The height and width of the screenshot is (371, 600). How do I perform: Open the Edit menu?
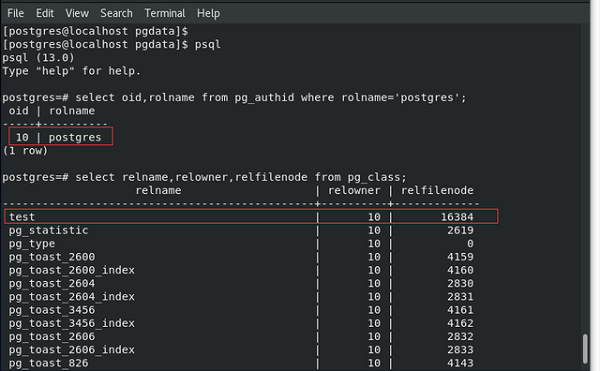45,13
